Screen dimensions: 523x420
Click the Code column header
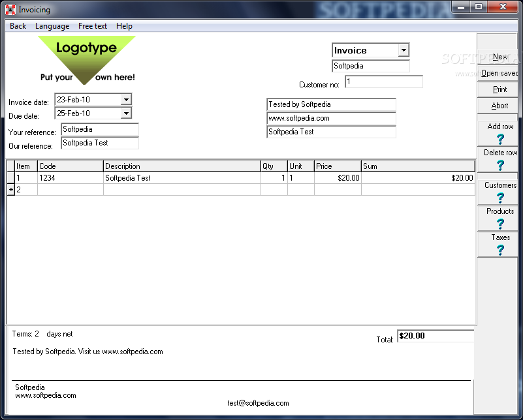pyautogui.click(x=71, y=166)
